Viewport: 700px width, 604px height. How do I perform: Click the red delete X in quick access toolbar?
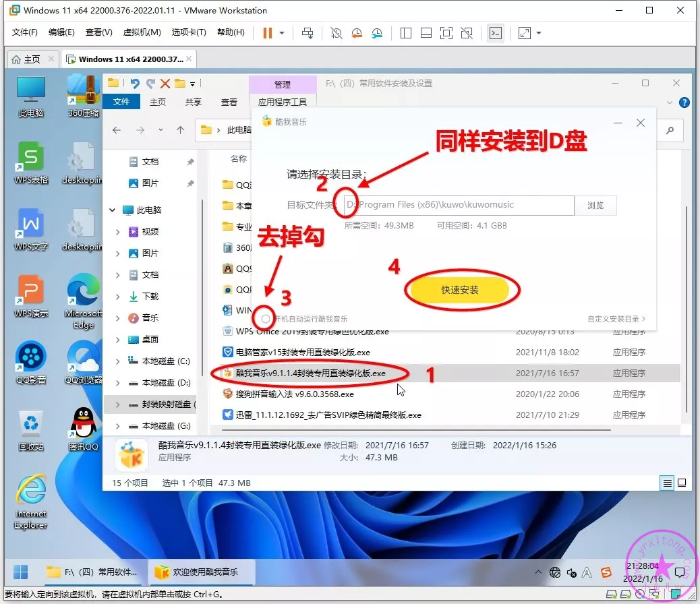(x=165, y=84)
